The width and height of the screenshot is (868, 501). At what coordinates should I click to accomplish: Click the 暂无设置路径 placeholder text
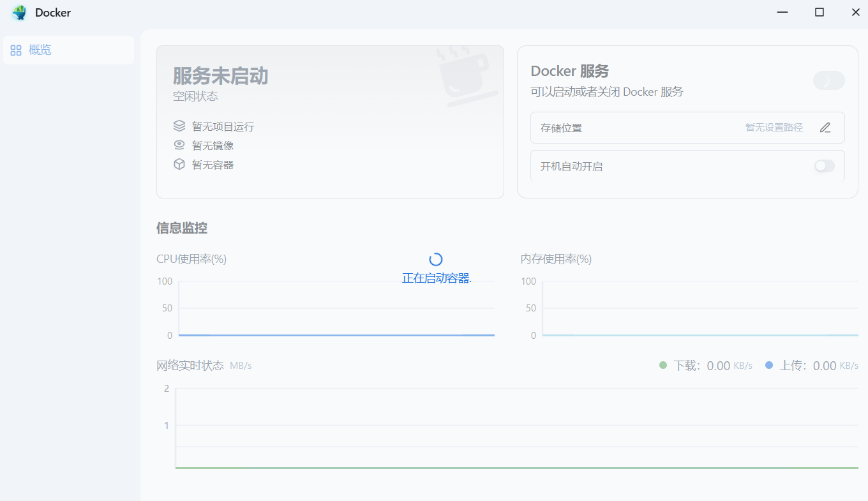(774, 127)
